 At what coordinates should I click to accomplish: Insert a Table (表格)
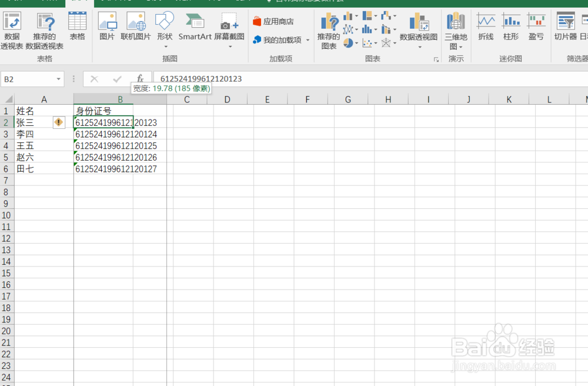click(77, 26)
